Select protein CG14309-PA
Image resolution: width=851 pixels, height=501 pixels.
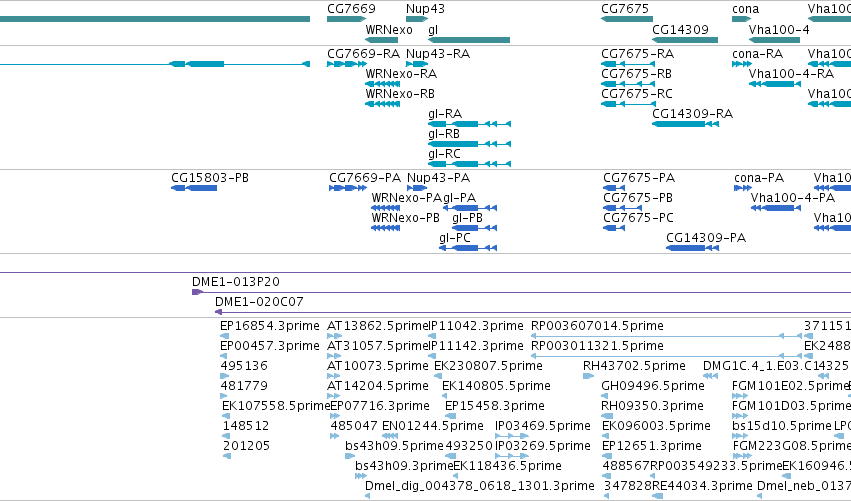tap(706, 238)
